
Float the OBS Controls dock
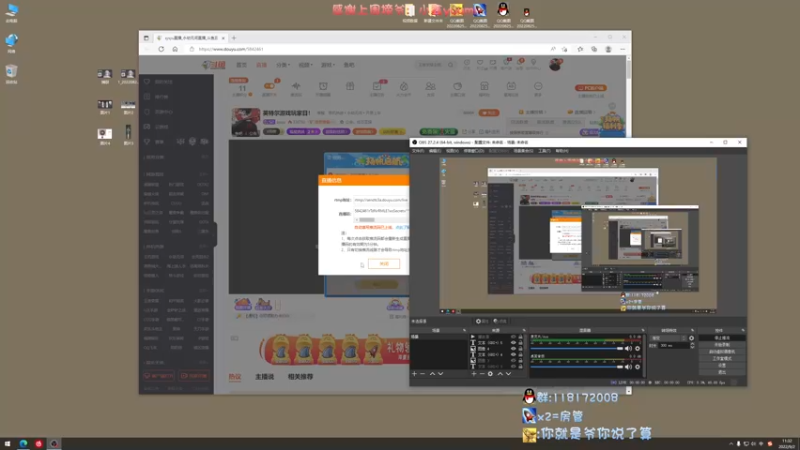[x=742, y=331]
